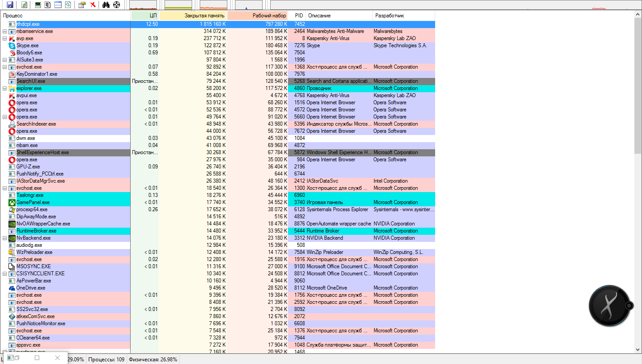
Task: Click the red hand Bloody6.exe icon
Action: [12, 53]
